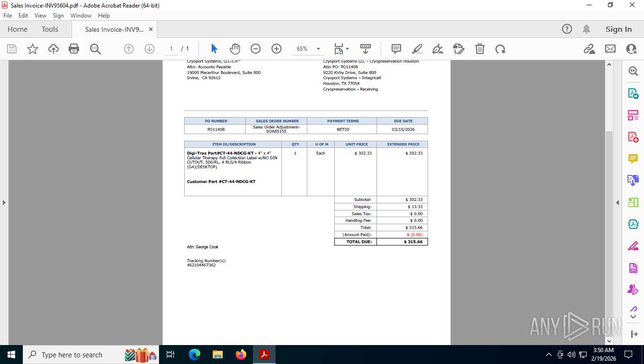Open Microsoft Edge from taskbar
This screenshot has height=364, width=644.
coord(195,355)
